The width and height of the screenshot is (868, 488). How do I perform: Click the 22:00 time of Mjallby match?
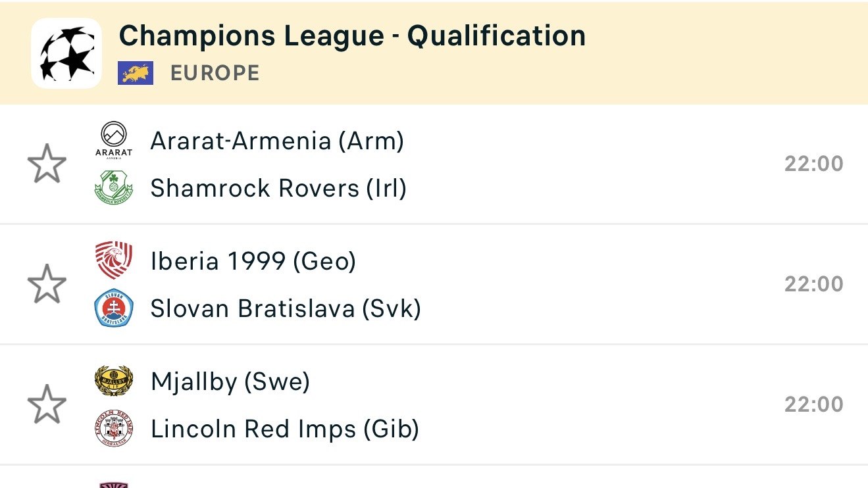click(x=813, y=404)
